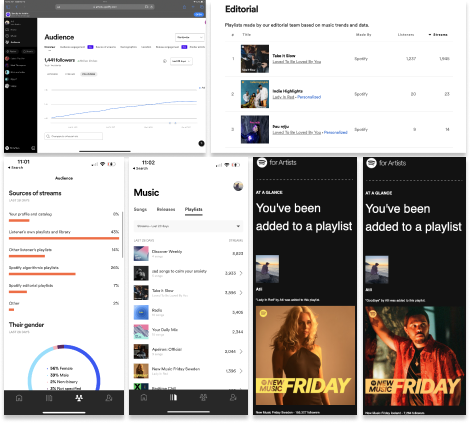Open the New Music Friday cover with the red-jacket man
Viewport: 470px width, 423px height.
pos(415,356)
